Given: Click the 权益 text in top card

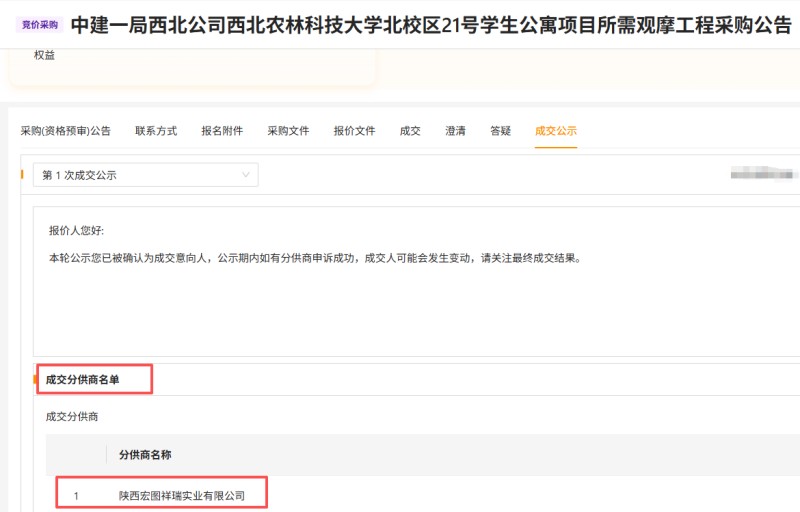Looking at the screenshot, I should pyautogui.click(x=44, y=55).
